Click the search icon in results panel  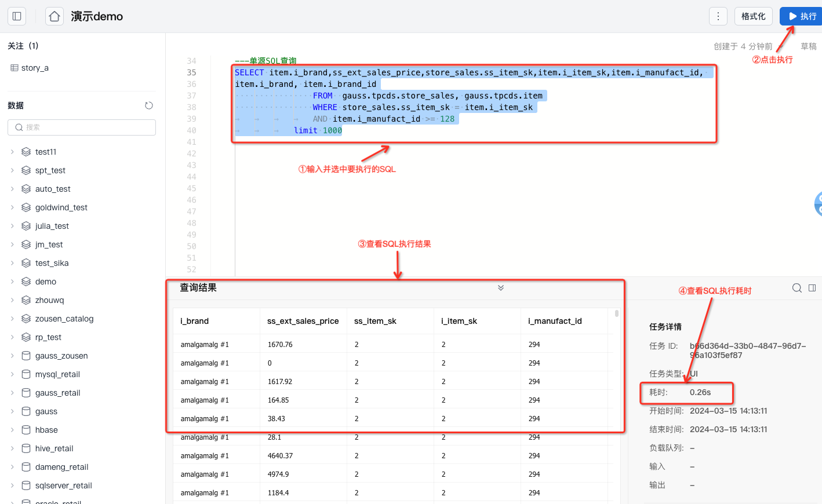coord(797,288)
